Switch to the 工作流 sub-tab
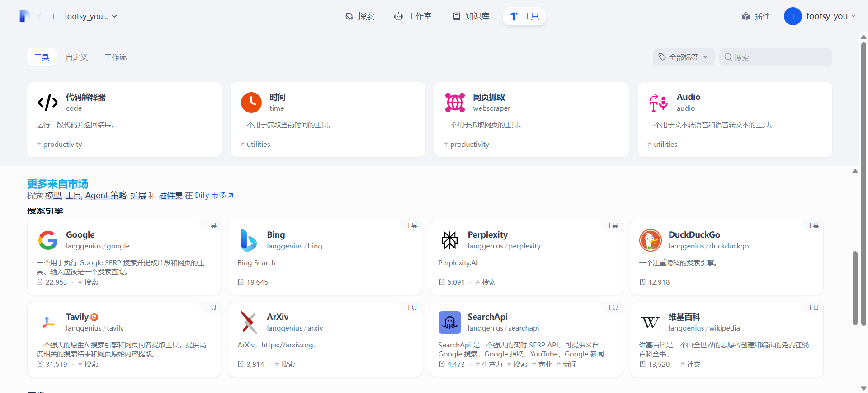The width and height of the screenshot is (868, 393). (116, 57)
